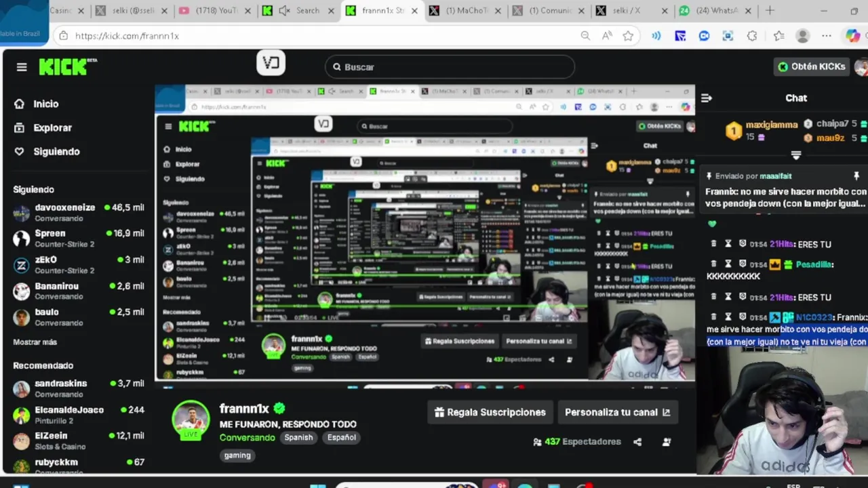The image size is (868, 488).
Task: Click the Personaliza tu canal button
Action: tap(617, 412)
